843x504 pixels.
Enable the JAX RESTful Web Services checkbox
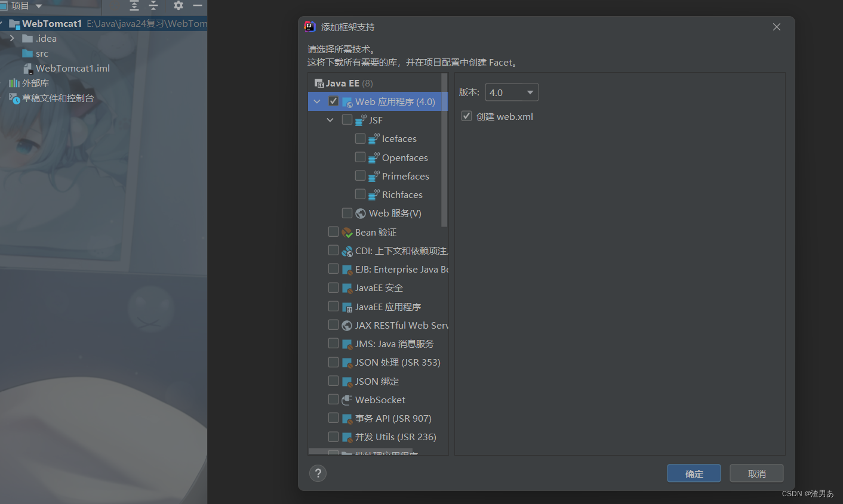click(x=334, y=324)
